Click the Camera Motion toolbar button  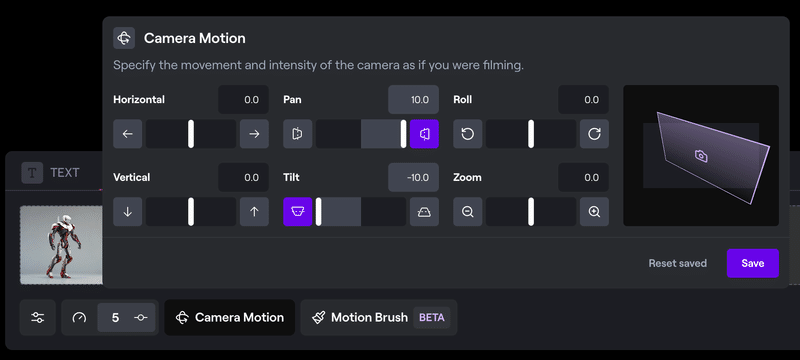tap(230, 318)
